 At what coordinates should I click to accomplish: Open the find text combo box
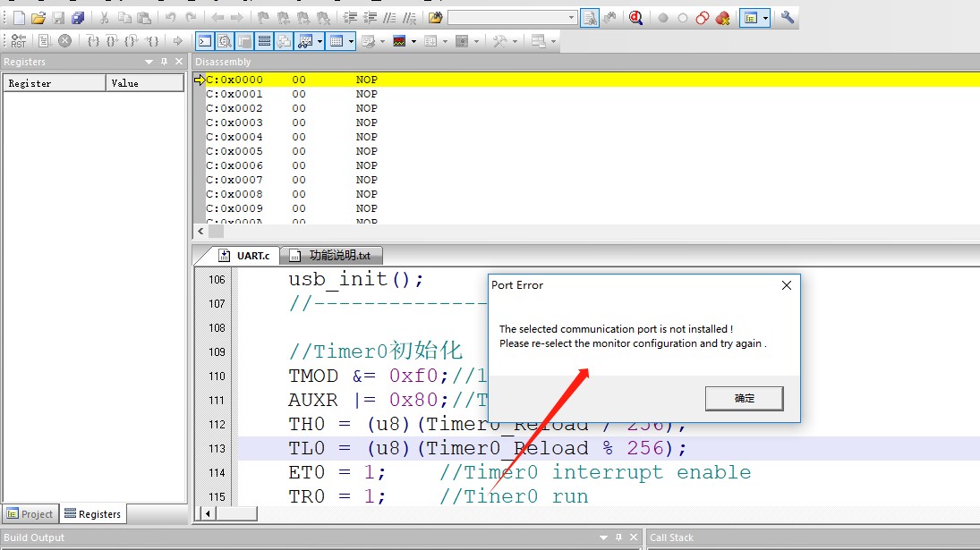[512, 18]
